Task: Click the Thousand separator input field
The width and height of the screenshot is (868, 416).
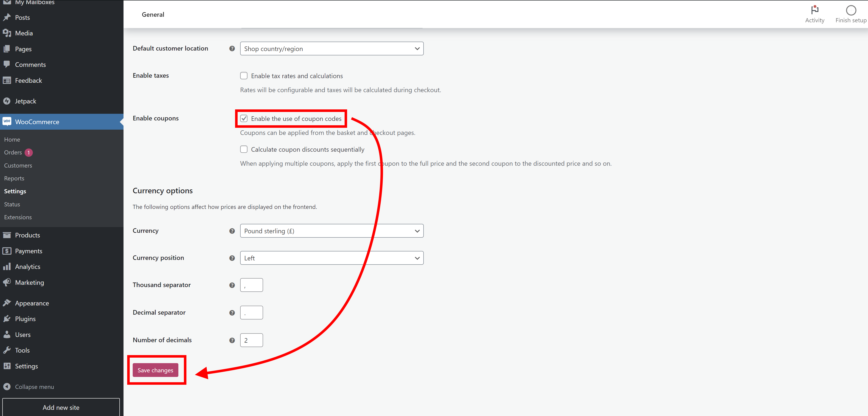Action: (251, 285)
